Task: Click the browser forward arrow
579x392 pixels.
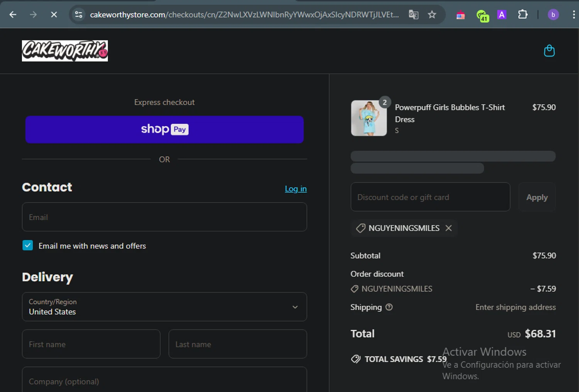Action: (34, 15)
